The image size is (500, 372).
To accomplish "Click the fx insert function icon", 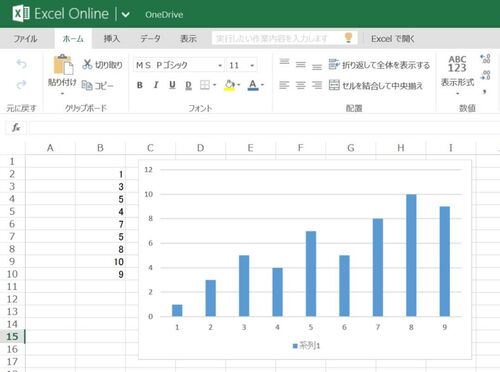I will point(16,127).
